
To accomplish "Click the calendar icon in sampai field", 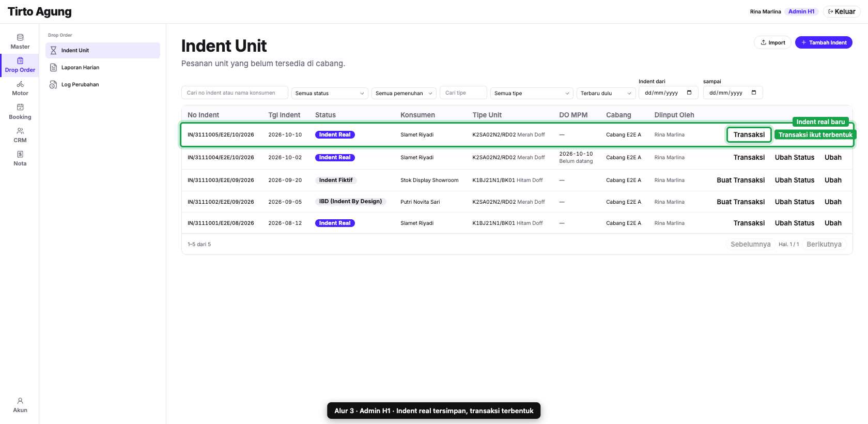I will (754, 93).
